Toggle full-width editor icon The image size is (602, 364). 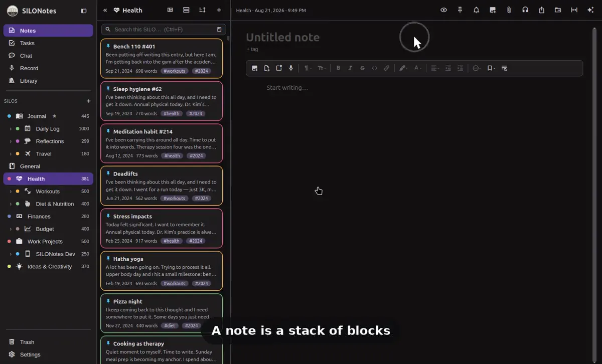click(574, 10)
